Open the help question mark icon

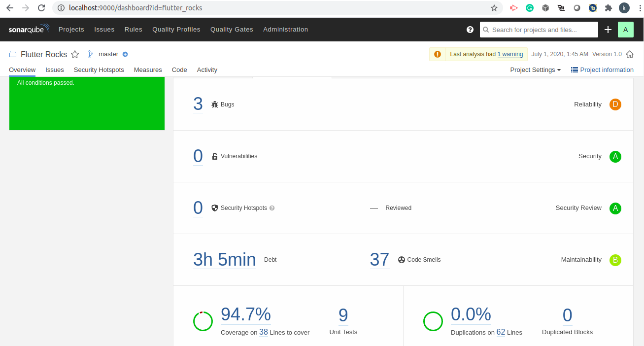tap(470, 30)
